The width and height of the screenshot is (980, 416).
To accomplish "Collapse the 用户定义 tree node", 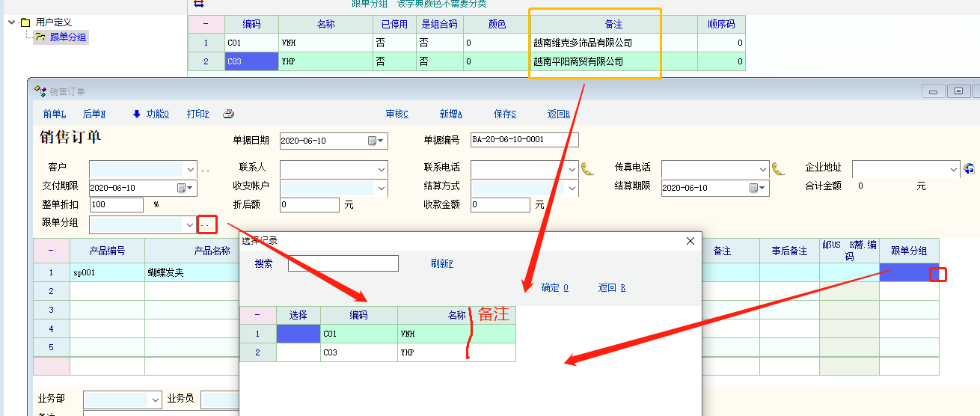I will tap(11, 22).
